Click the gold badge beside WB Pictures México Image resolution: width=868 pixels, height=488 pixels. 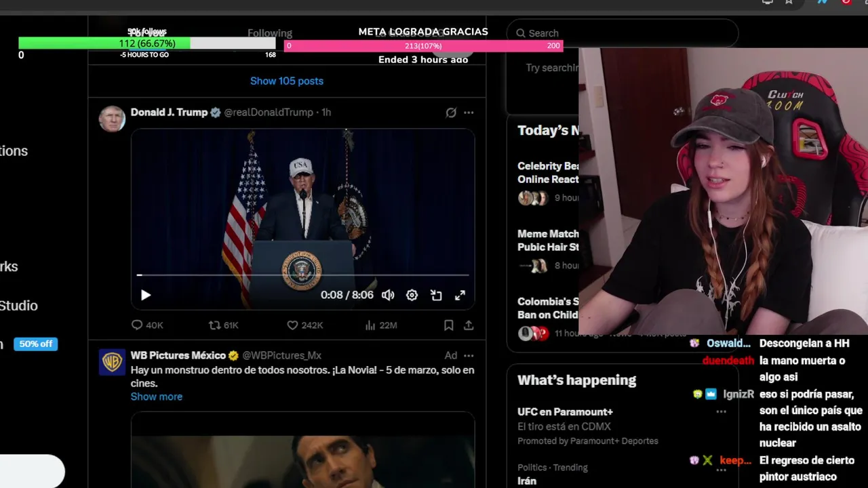234,356
